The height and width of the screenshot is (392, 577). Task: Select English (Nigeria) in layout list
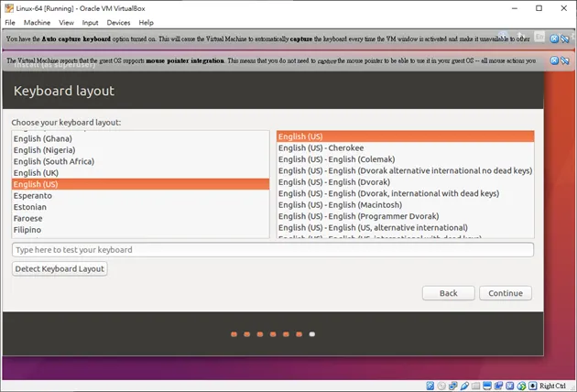click(140, 150)
